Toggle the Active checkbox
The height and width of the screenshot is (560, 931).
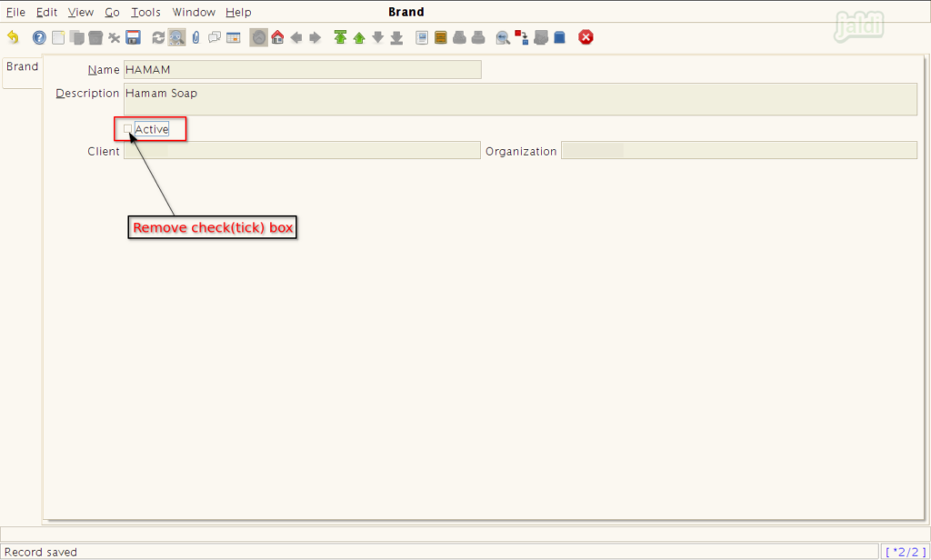(x=127, y=129)
